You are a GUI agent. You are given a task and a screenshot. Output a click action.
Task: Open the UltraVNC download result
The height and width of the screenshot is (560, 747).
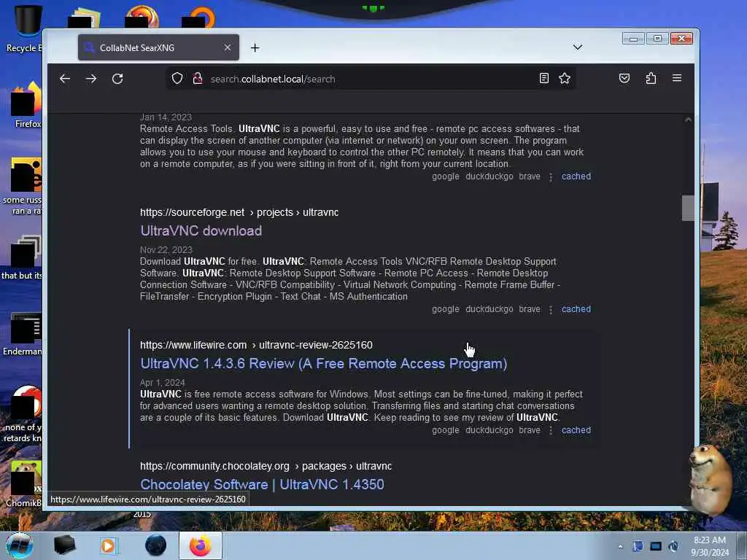pyautogui.click(x=201, y=230)
